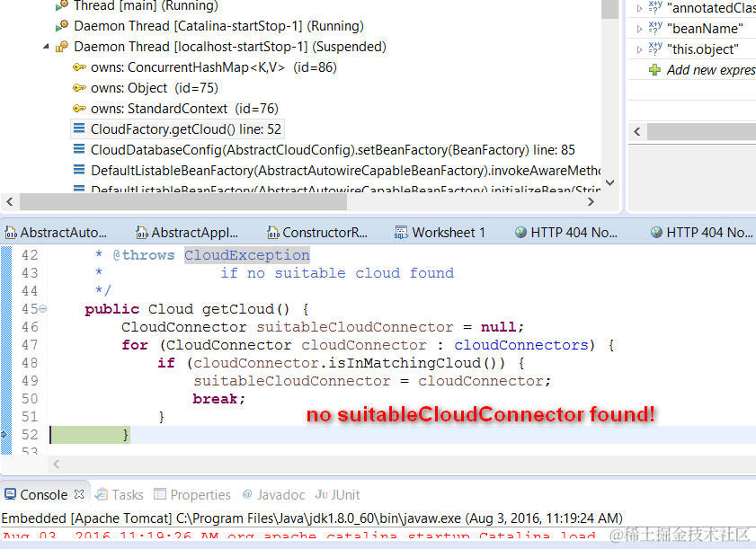Image resolution: width=756 pixels, height=549 pixels.
Task: Click key icon beside owns: StandardContext
Action: 79,109
